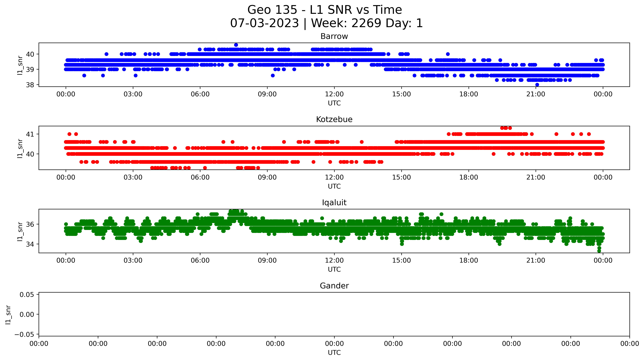This screenshot has height=361, width=644.
Task: Click the Kotzebue subplot title
Action: (x=334, y=119)
